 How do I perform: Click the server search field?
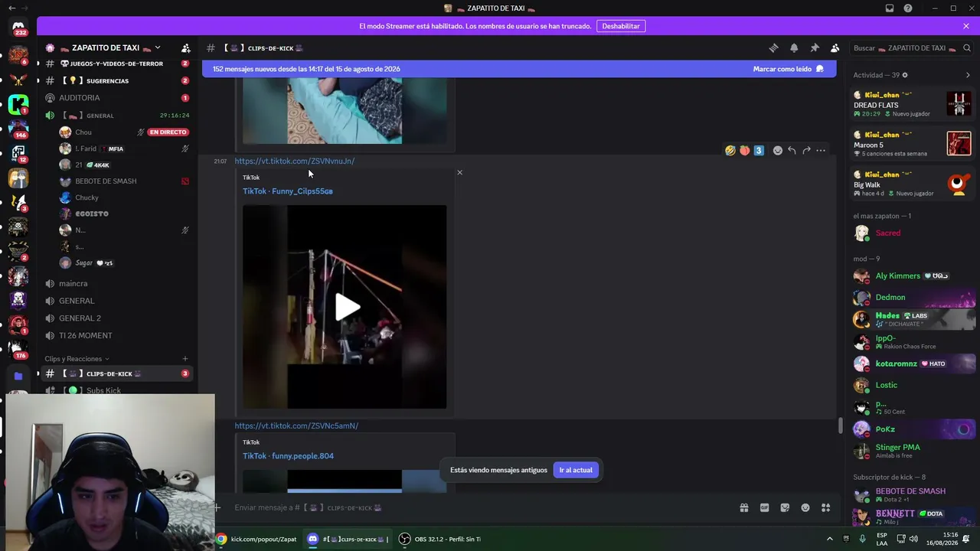(910, 48)
